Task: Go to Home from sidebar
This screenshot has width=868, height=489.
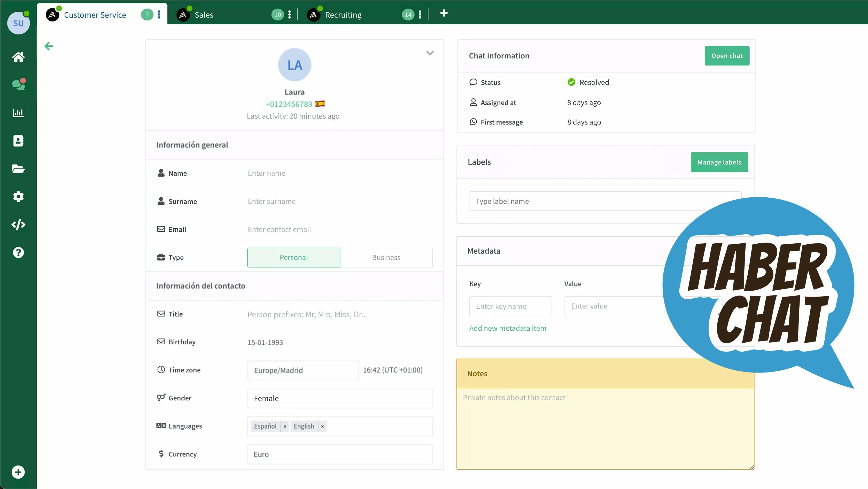Action: pyautogui.click(x=18, y=57)
